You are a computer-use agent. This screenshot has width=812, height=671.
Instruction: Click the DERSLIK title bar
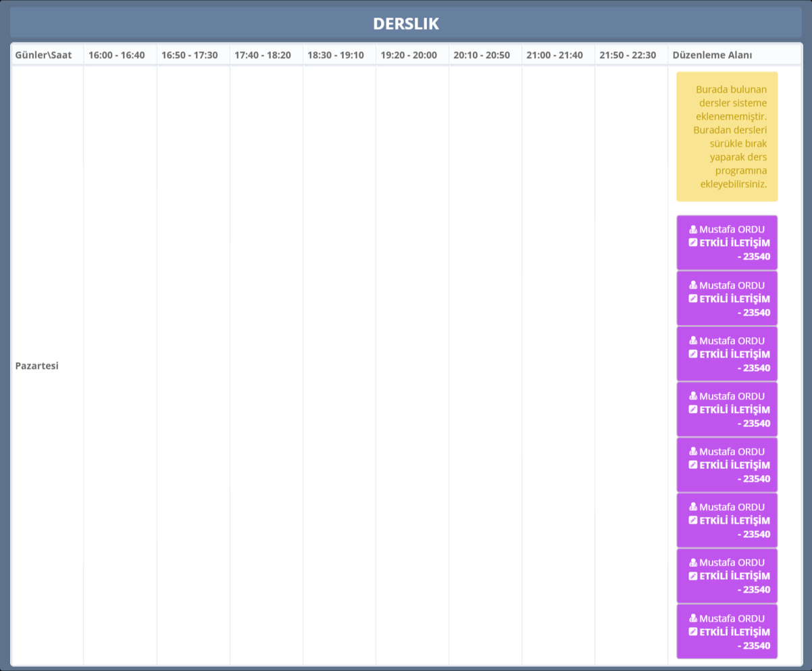click(x=406, y=24)
